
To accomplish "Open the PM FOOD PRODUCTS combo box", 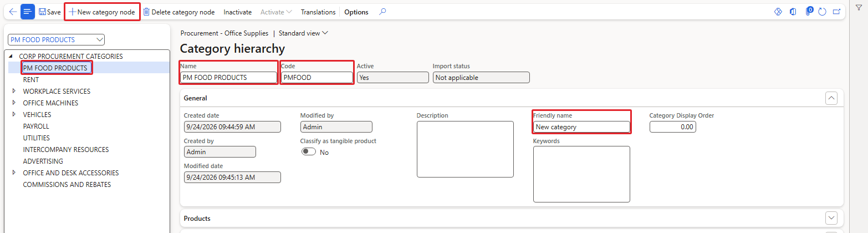I will pos(57,39).
